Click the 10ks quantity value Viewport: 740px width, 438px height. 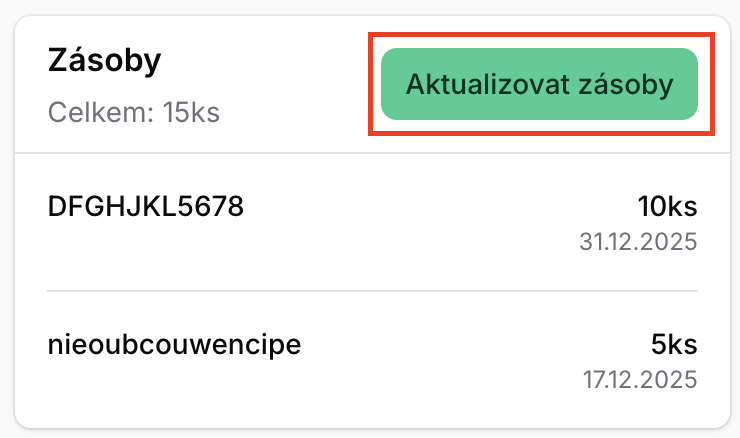coord(667,207)
